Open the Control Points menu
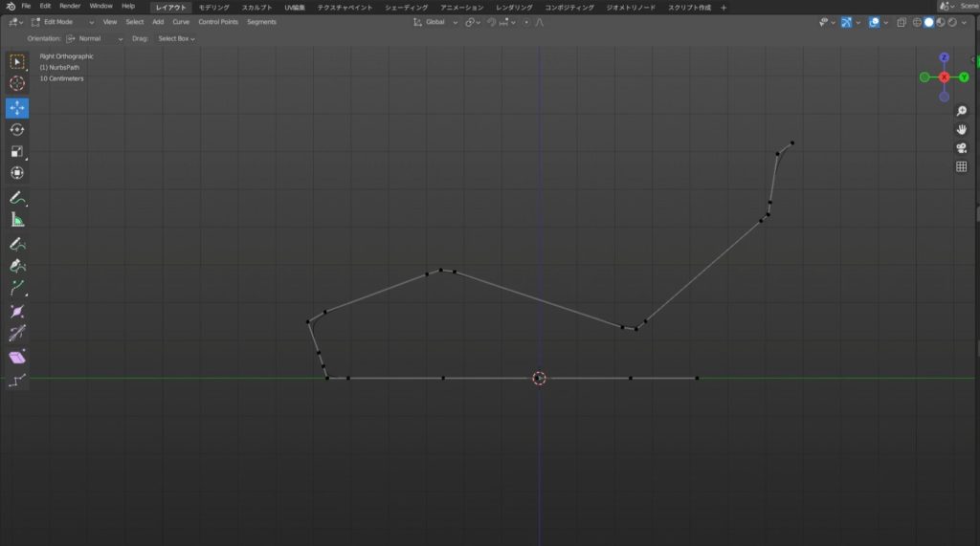Viewport: 980px width, 546px height. tap(217, 22)
